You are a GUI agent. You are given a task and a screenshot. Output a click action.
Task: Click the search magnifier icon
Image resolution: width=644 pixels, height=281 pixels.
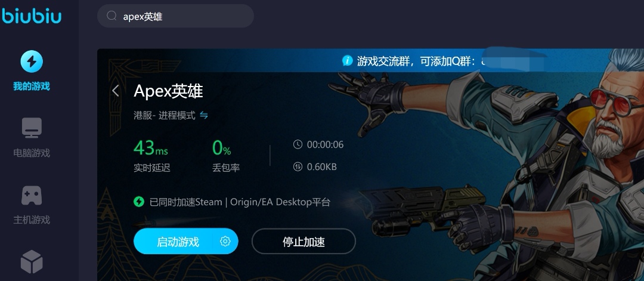112,16
